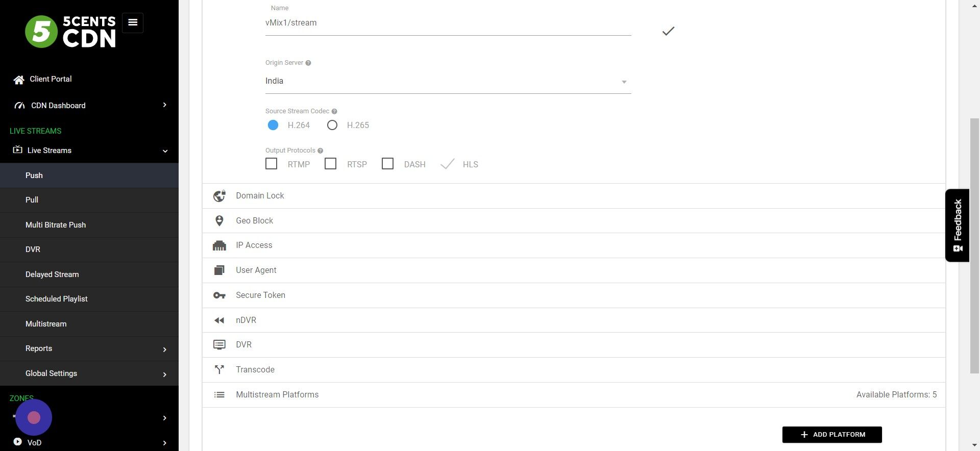The width and height of the screenshot is (980, 451).
Task: Open Delayed Stream menu item
Action: 89,274
